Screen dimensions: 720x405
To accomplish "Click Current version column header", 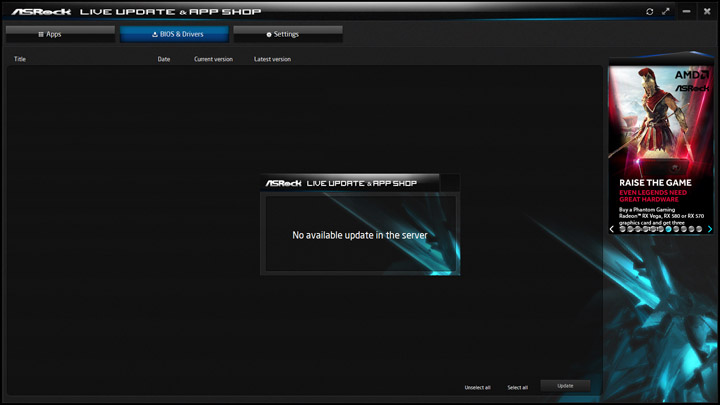I will [214, 59].
